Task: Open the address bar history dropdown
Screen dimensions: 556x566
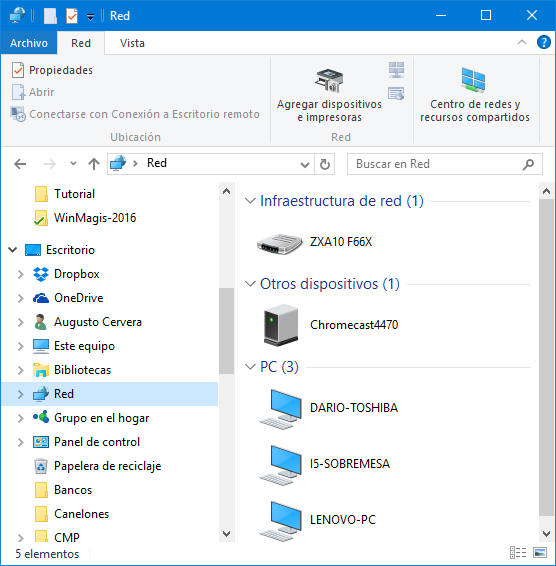Action: 305,165
